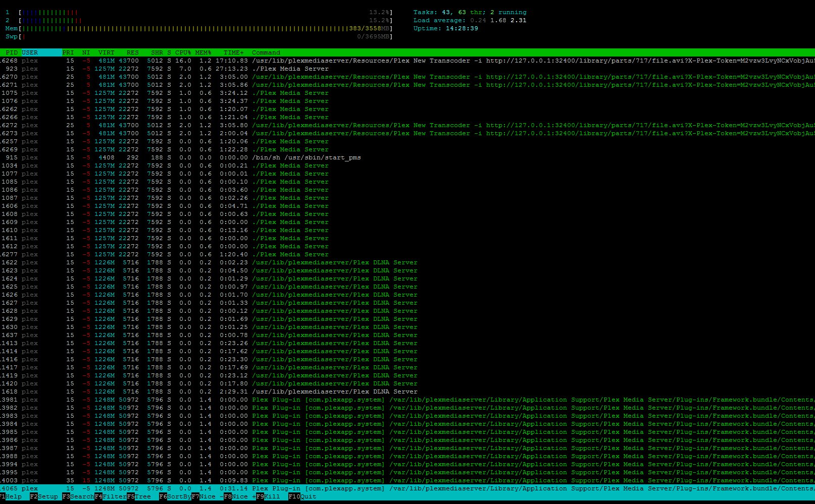Image resolution: width=815 pixels, height=504 pixels.
Task: Kill the selected process via F9 Kill
Action: tap(268, 496)
